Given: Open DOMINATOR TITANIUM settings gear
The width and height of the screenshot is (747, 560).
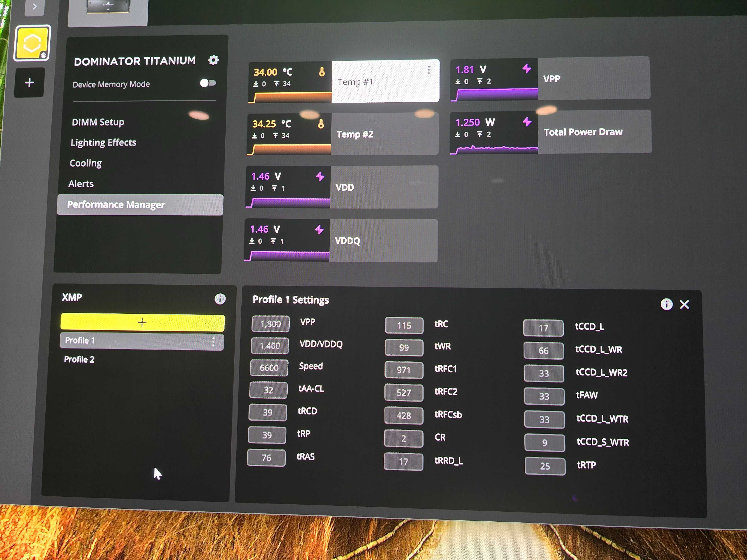Looking at the screenshot, I should (x=213, y=60).
